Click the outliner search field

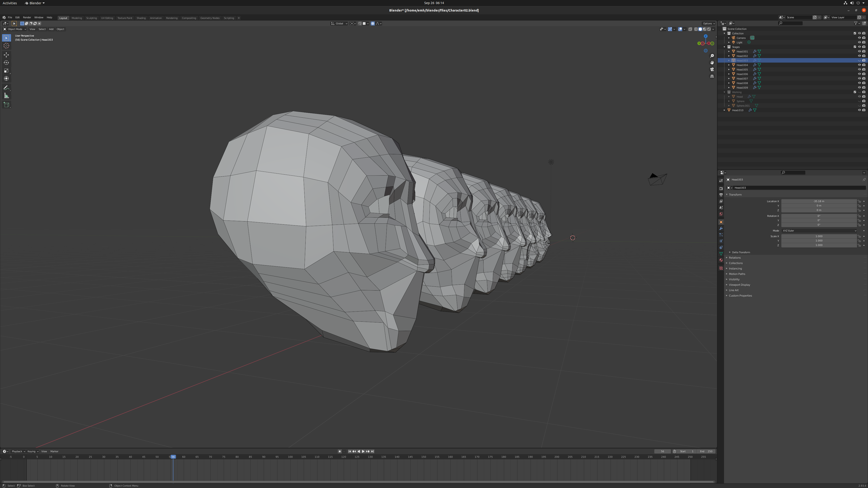coord(790,23)
